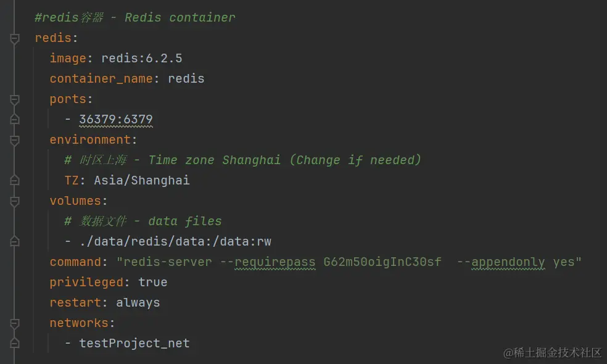This screenshot has width=607, height=364.
Task: Collapse the environment section fold marker
Action: pos(15,140)
